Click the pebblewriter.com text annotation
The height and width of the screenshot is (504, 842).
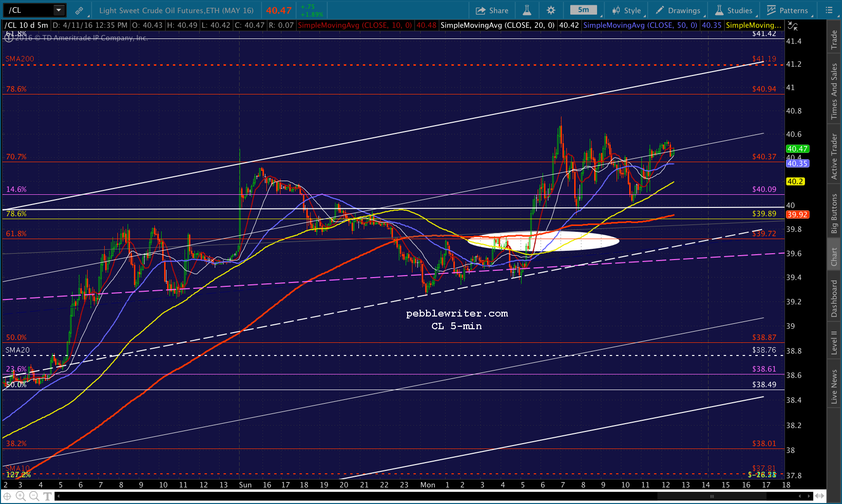pyautogui.click(x=457, y=314)
